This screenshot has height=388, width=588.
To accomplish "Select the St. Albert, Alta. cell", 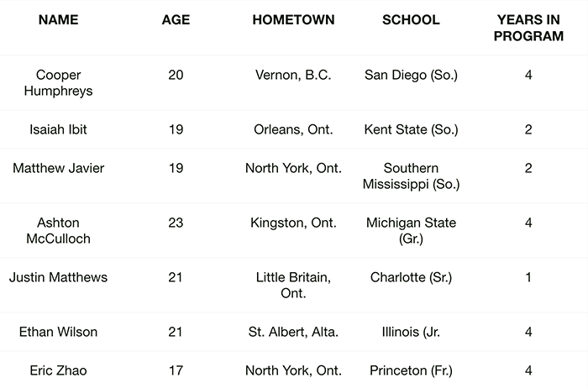I will point(293,332).
